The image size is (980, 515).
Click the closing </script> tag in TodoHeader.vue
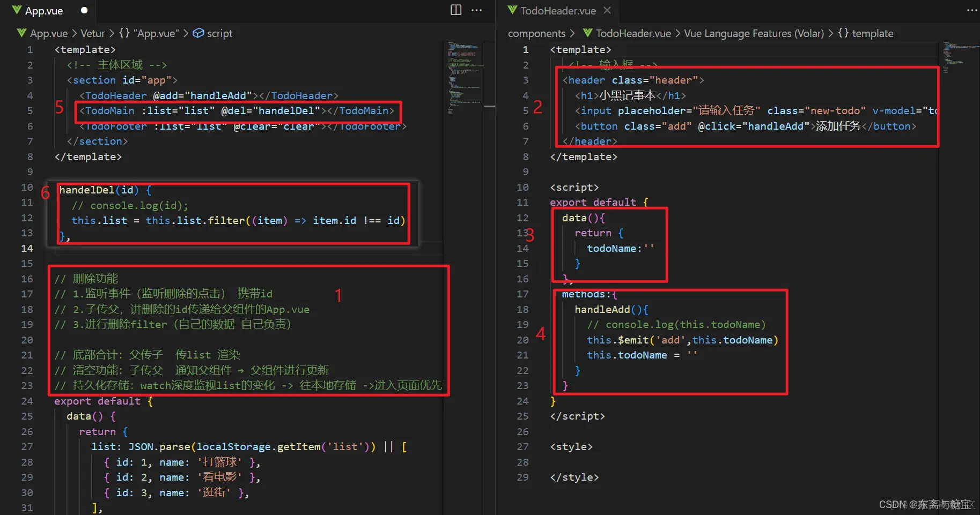pos(578,416)
